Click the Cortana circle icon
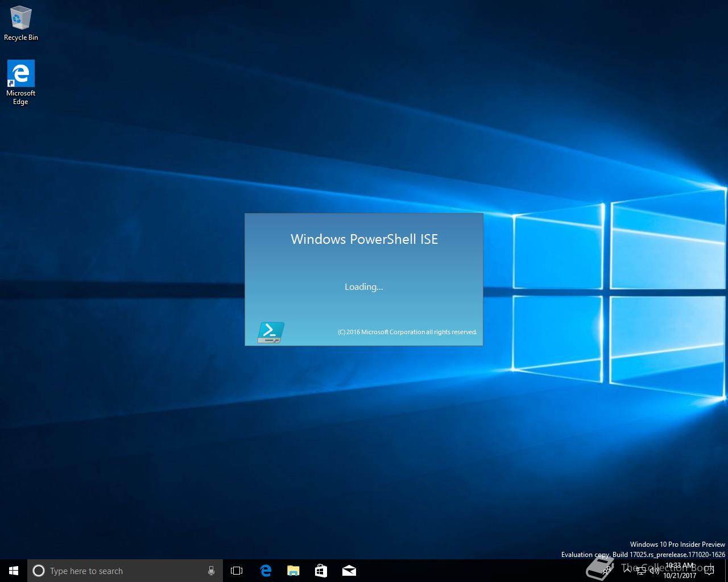 [x=39, y=571]
